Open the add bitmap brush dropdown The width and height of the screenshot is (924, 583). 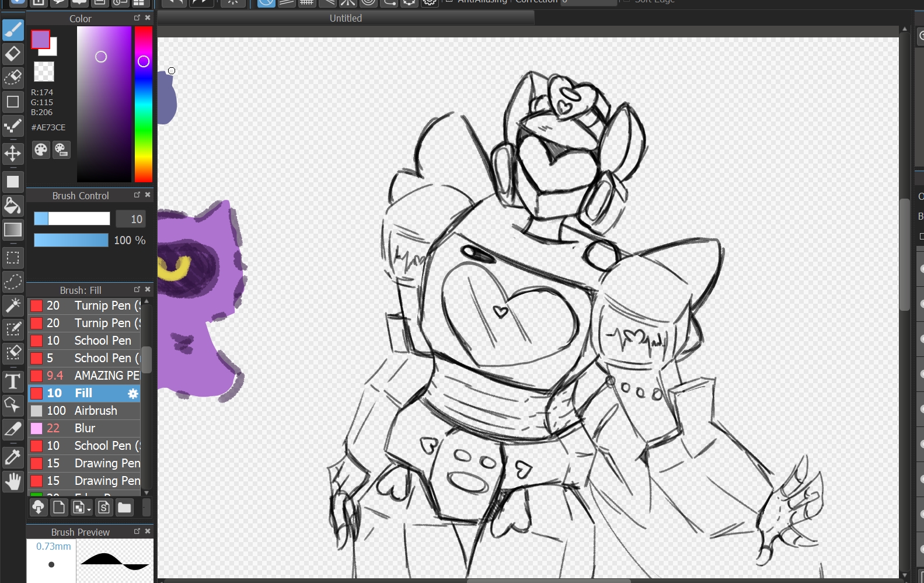click(x=82, y=508)
